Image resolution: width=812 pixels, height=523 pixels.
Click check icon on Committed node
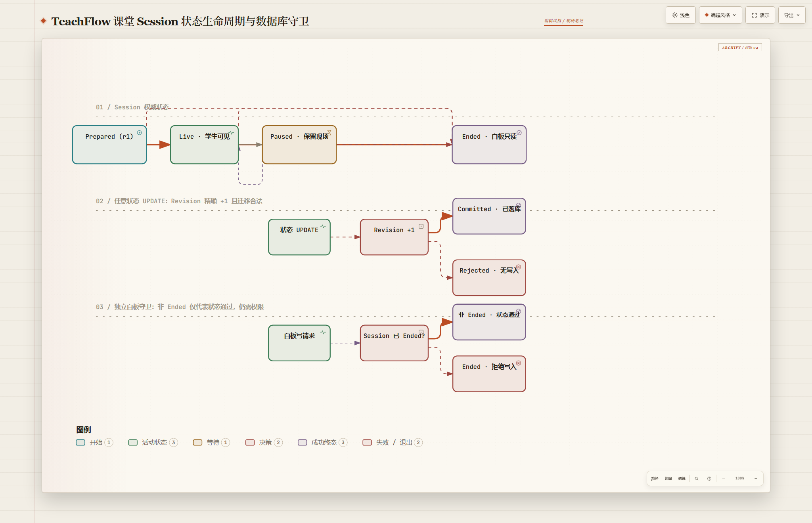coord(519,205)
